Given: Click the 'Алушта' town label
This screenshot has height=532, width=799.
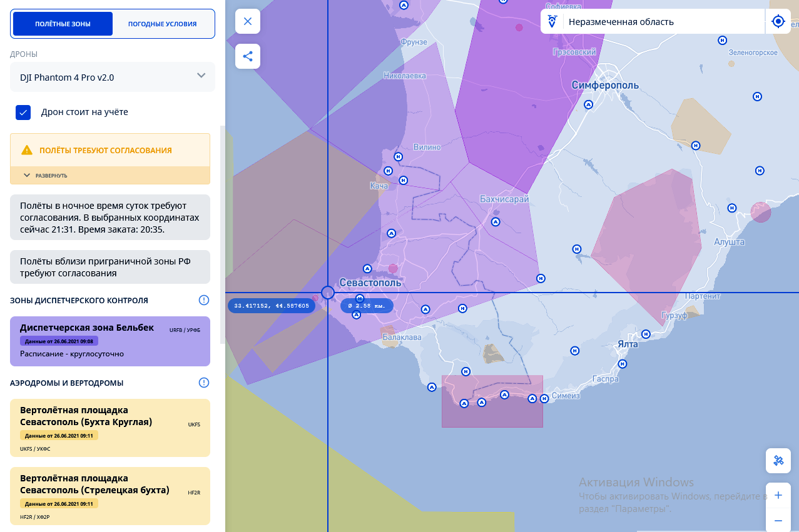Looking at the screenshot, I should click(730, 242).
